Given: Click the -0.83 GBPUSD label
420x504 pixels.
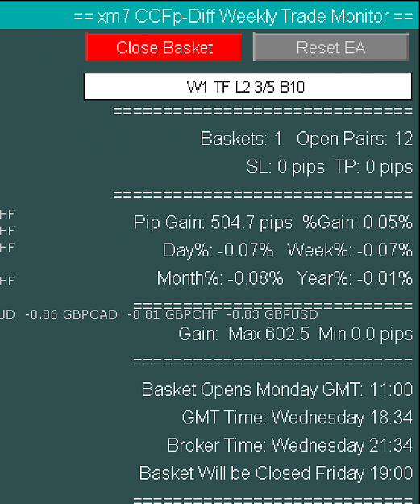Looking at the screenshot, I should [x=272, y=314].
